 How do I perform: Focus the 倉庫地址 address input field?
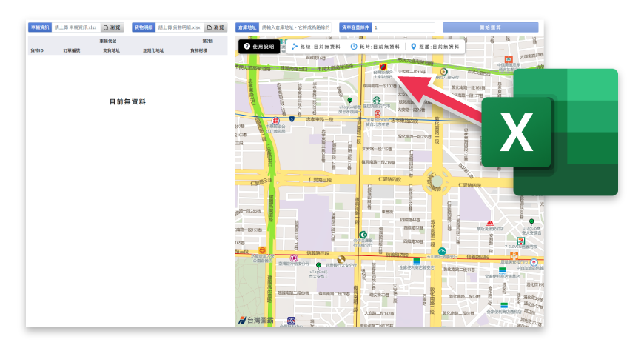[x=295, y=27]
